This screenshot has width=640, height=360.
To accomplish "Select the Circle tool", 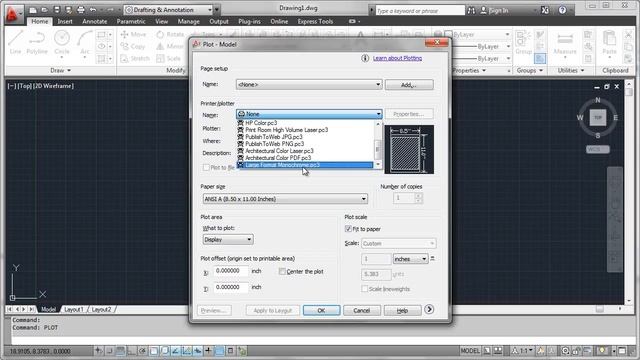I will 62,42.
